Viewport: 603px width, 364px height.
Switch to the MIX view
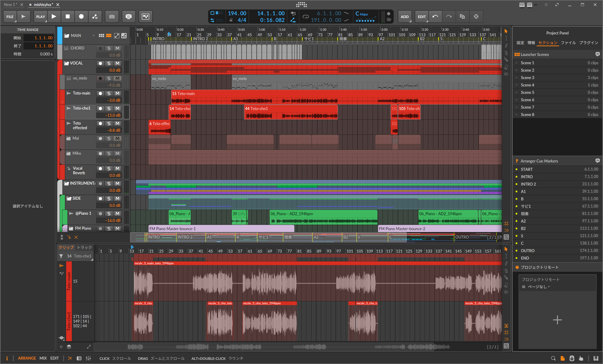click(43, 358)
